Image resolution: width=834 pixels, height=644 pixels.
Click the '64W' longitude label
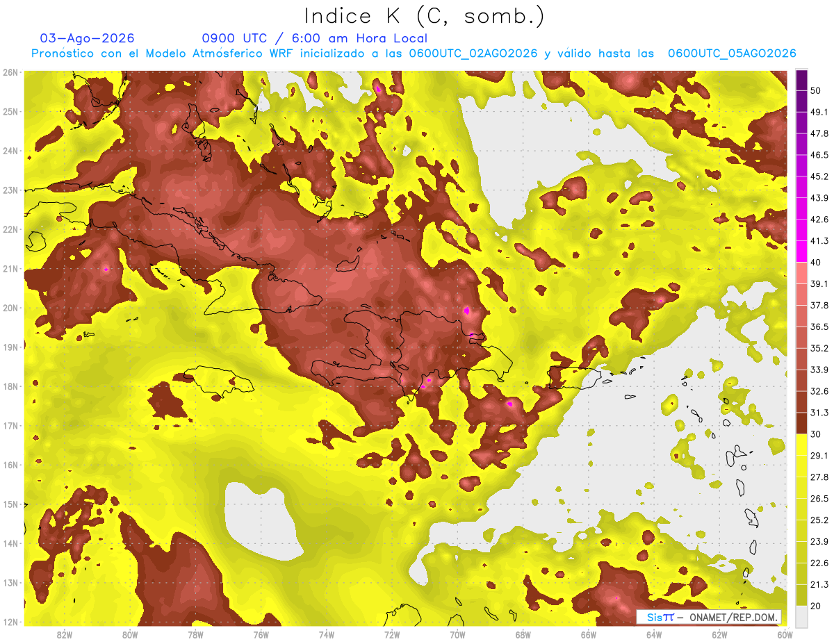(654, 635)
